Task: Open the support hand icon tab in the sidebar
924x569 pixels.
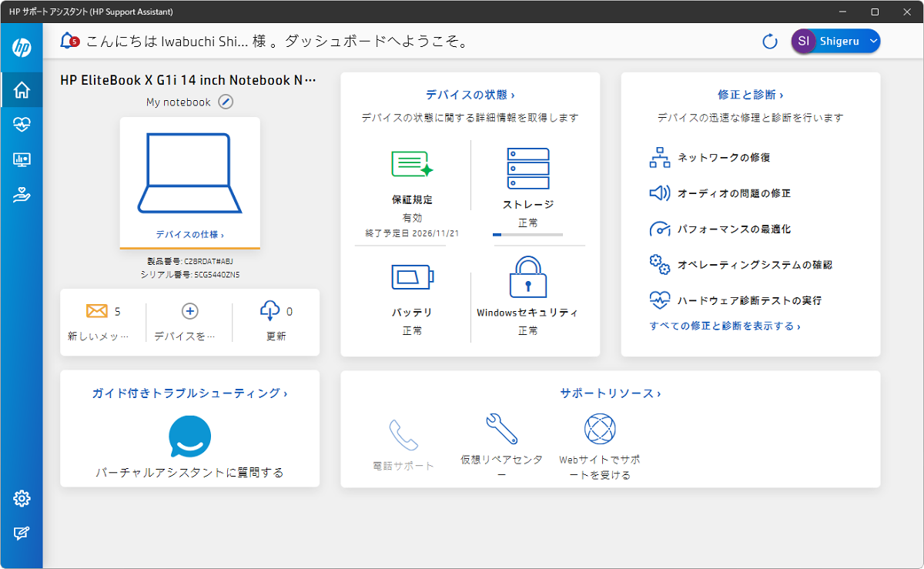Action: point(22,195)
